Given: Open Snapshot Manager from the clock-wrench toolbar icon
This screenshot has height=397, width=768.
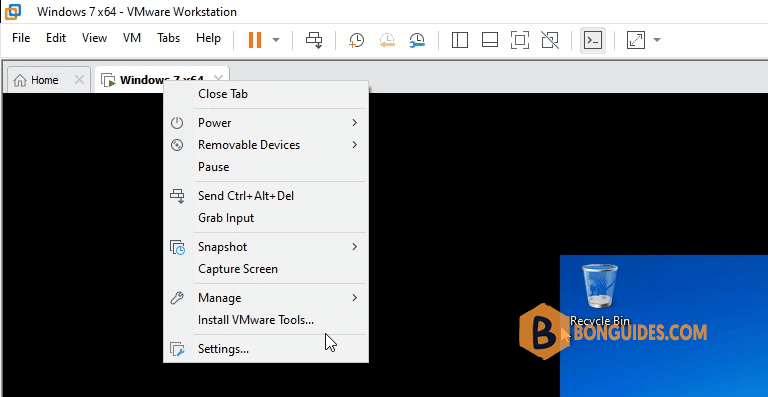Looking at the screenshot, I should coord(417,40).
